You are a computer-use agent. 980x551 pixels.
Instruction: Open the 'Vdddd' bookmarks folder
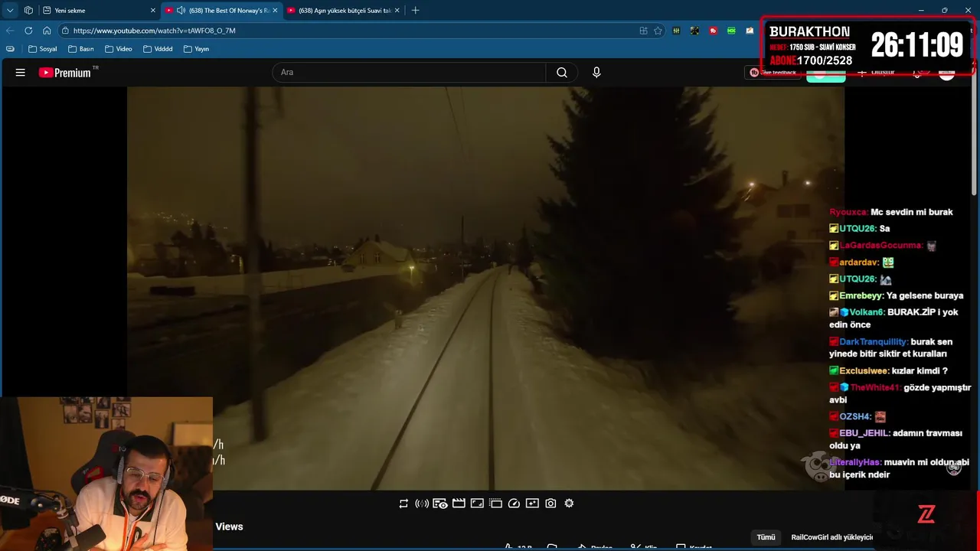coord(158,49)
